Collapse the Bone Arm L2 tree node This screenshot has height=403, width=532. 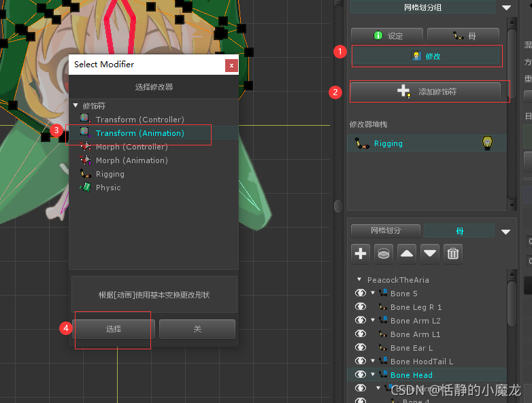[x=373, y=320]
